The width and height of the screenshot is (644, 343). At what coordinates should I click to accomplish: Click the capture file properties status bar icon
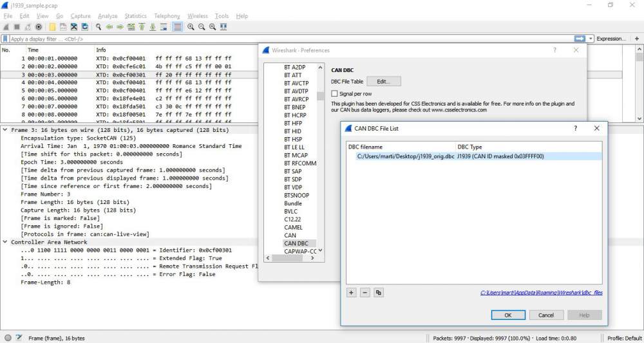19,338
